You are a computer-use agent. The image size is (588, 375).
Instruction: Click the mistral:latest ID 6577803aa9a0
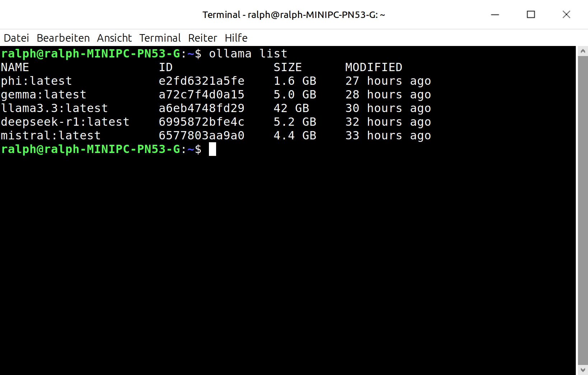point(201,136)
